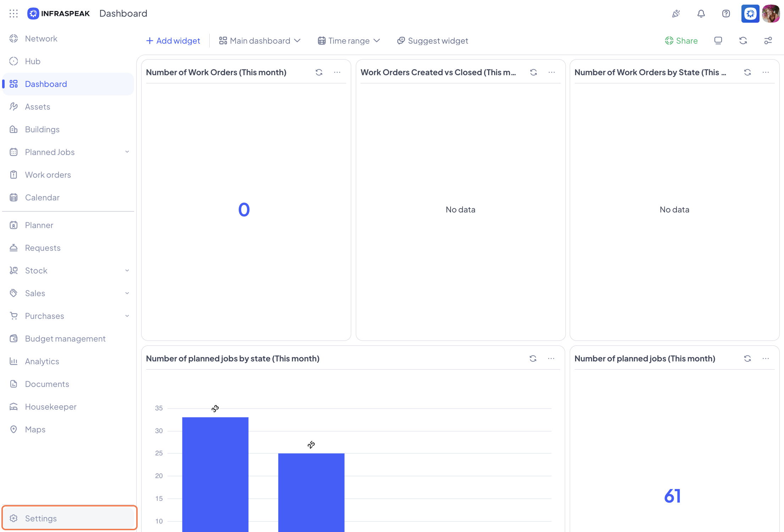Open the notifications bell
This screenshot has height=532, width=784.
coord(701,13)
